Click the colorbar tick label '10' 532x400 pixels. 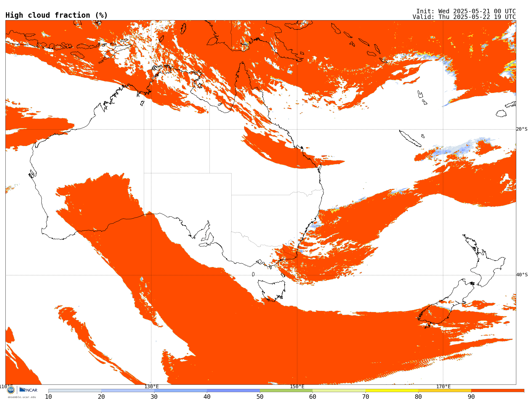click(49, 397)
